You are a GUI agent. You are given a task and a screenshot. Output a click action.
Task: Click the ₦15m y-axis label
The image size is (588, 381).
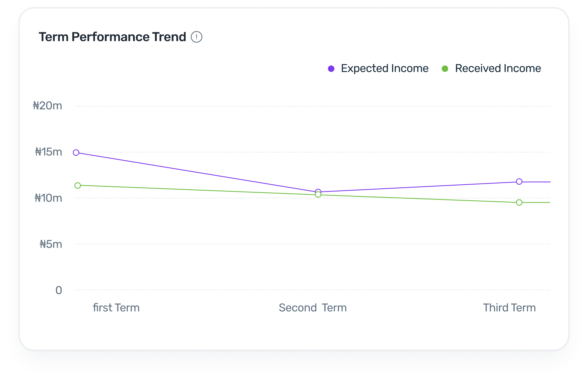coord(49,152)
